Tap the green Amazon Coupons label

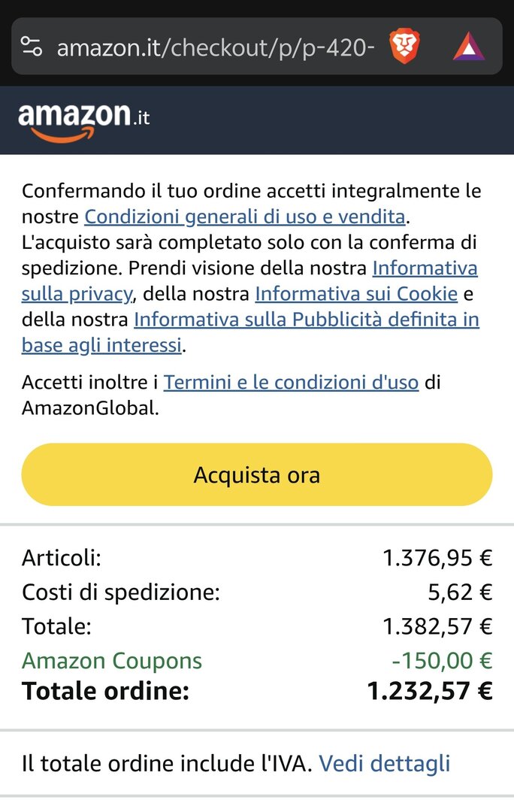(112, 661)
